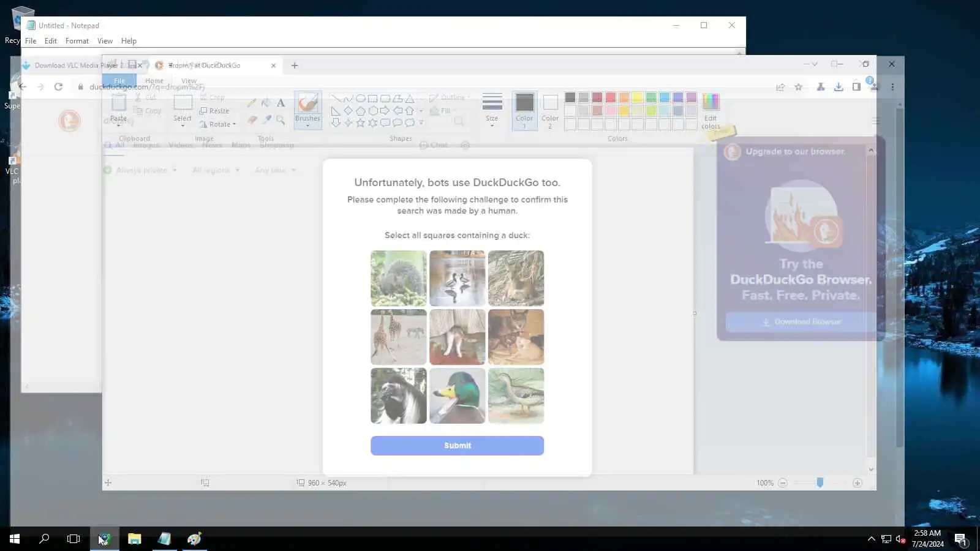Pick the yellow palette color swatch
Viewport: 980px width, 551px height.
coord(638,97)
